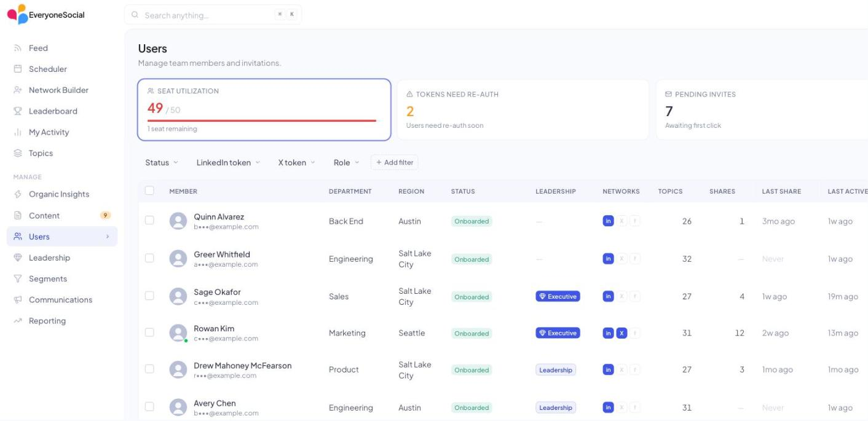This screenshot has height=421, width=868.
Task: Click the LinkedIn network icon for Drew Mahoney McFearson
Action: coord(608,369)
